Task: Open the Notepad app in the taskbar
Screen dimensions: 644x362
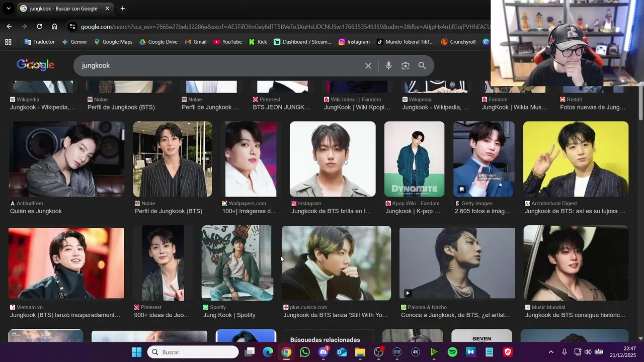Action: [489, 352]
